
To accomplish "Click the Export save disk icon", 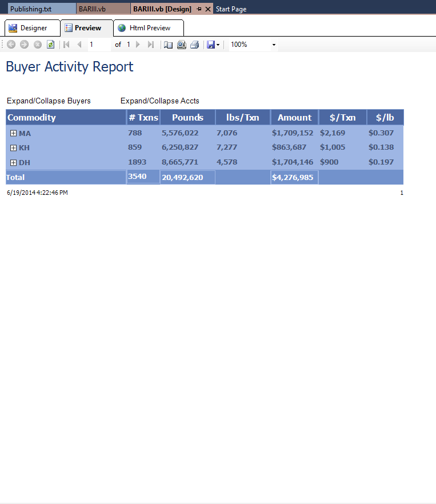I will point(211,45).
